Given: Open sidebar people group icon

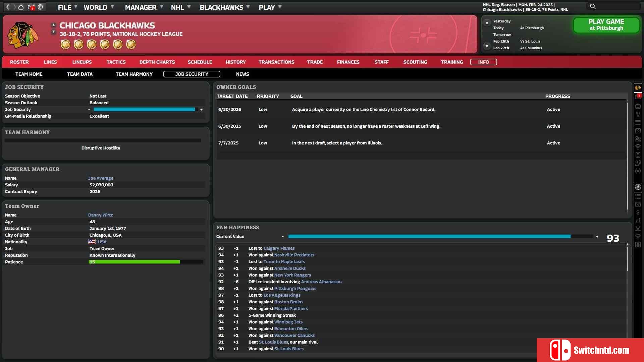Looking at the screenshot, I should 638,139.
